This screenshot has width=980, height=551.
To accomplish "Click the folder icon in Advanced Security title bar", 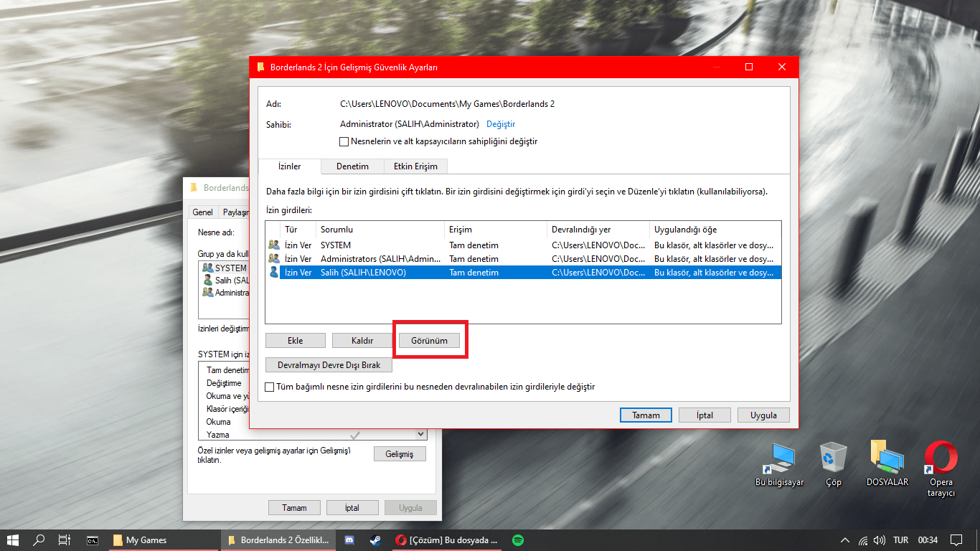I will (x=260, y=67).
